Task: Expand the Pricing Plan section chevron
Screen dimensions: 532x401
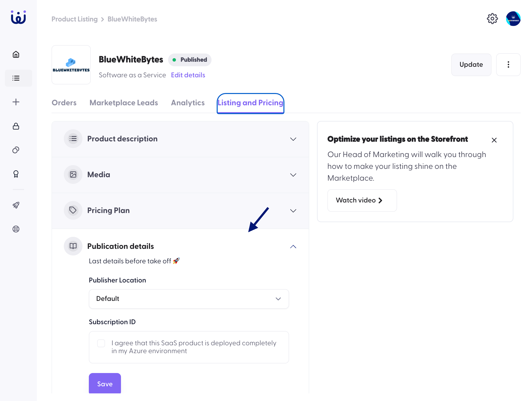Action: [x=293, y=211]
